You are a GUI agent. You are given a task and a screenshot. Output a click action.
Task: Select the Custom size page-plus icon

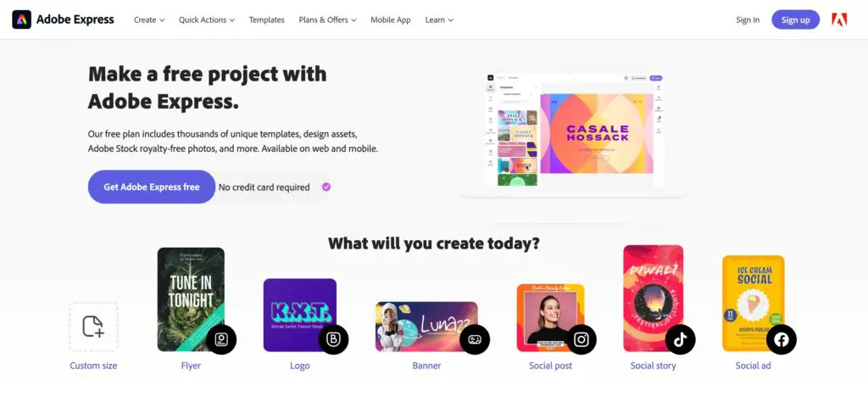pyautogui.click(x=93, y=327)
